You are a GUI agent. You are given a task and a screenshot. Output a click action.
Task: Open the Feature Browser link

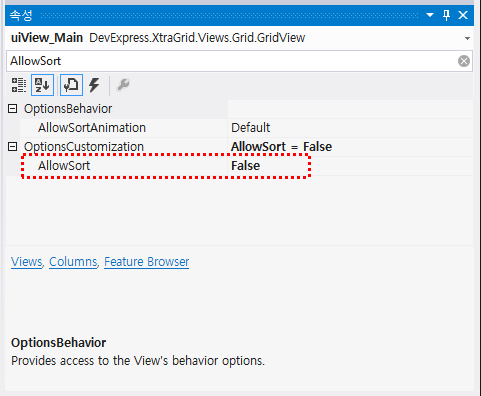point(147,262)
